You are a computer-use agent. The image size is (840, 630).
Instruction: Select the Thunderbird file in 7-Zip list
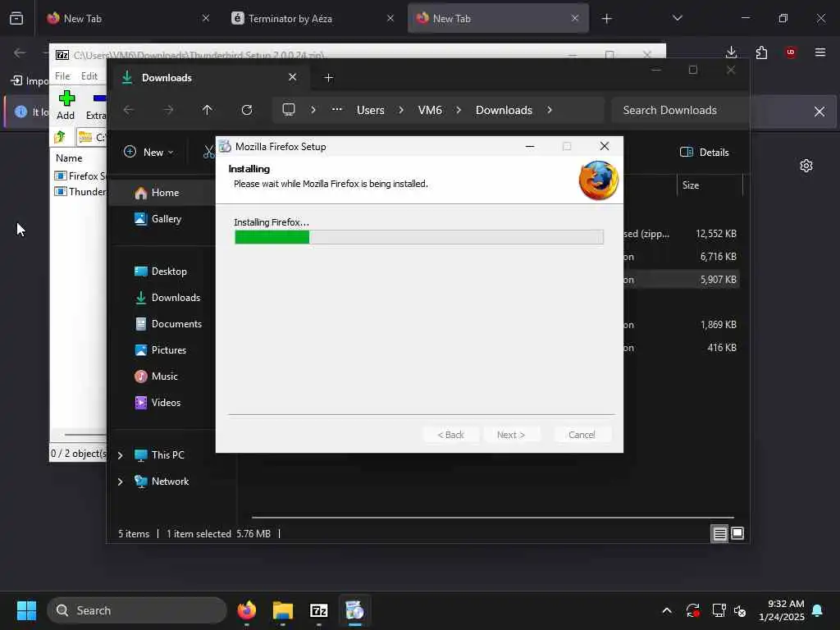tap(80, 191)
